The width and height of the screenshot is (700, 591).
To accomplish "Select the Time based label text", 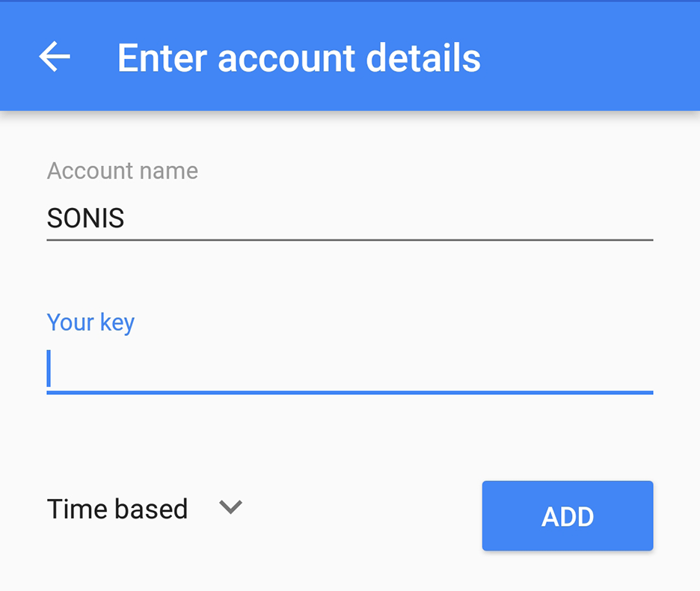I will pyautogui.click(x=117, y=509).
